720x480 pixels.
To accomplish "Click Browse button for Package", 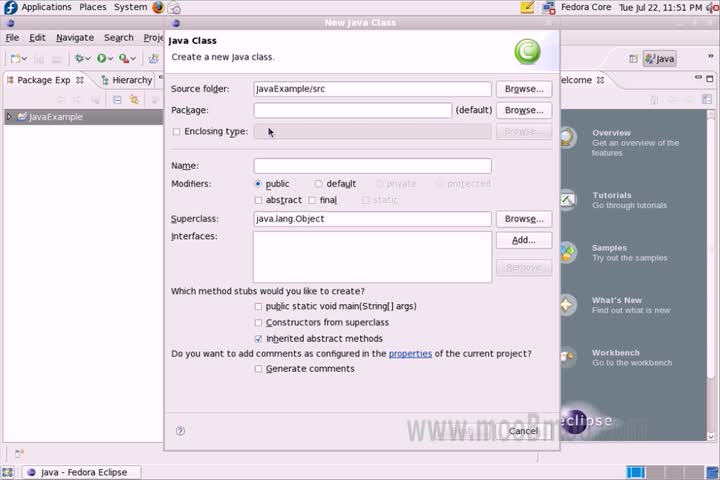I will click(524, 110).
